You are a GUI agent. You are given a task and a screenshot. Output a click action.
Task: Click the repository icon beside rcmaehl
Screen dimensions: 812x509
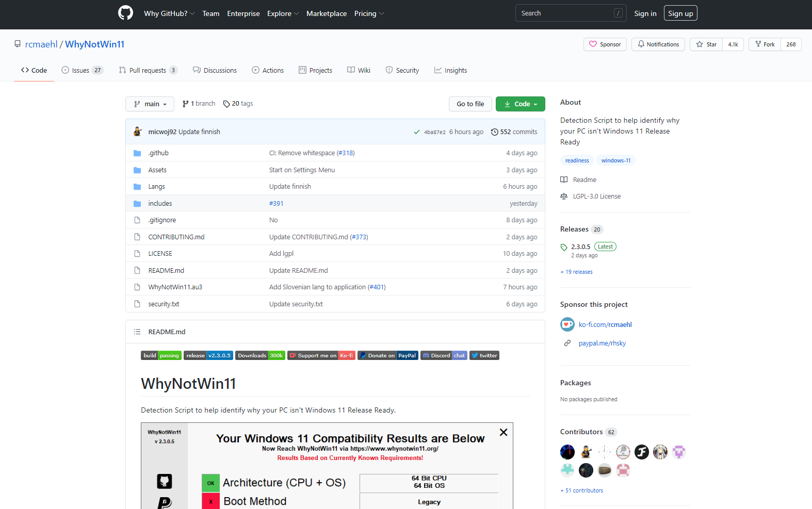tap(18, 44)
